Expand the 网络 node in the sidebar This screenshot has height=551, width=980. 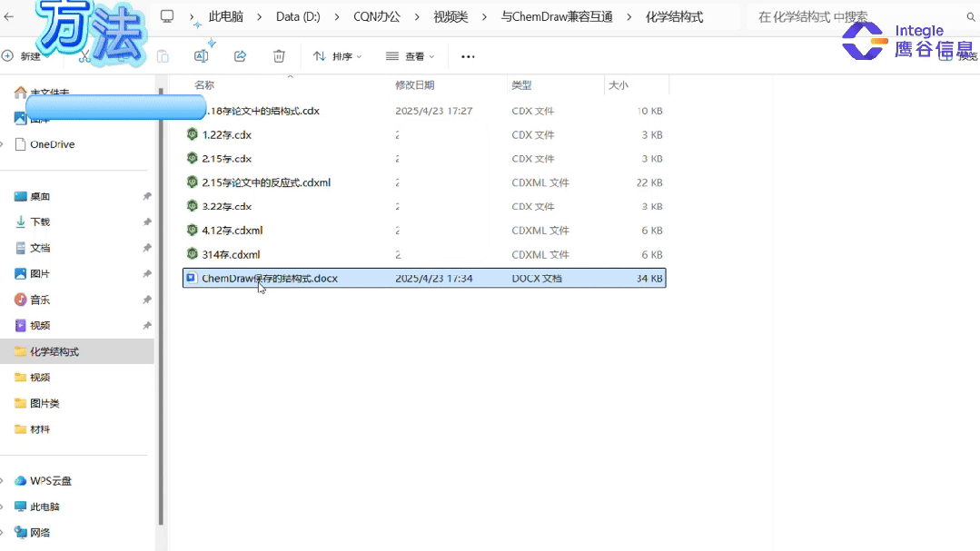[x=5, y=532]
